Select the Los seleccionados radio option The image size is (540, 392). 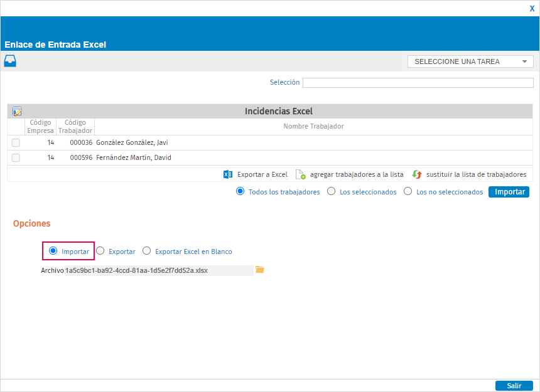331,191
